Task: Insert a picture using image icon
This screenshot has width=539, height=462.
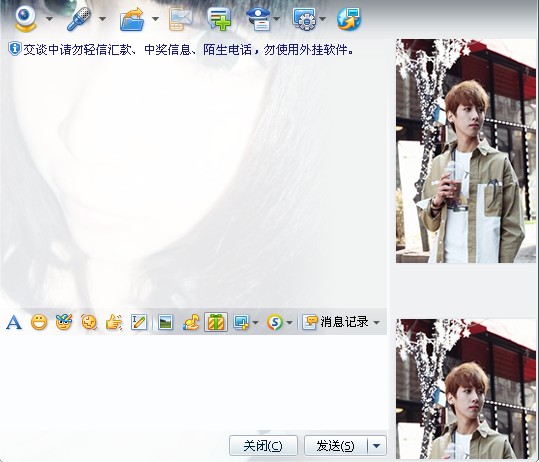Action: [x=165, y=322]
